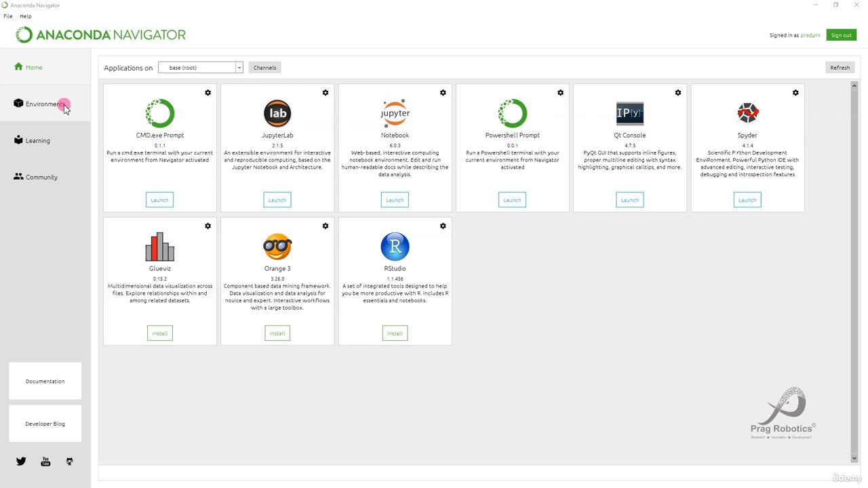This screenshot has height=488, width=868.
Task: Open settings gear on Glueviz card
Action: pos(208,226)
